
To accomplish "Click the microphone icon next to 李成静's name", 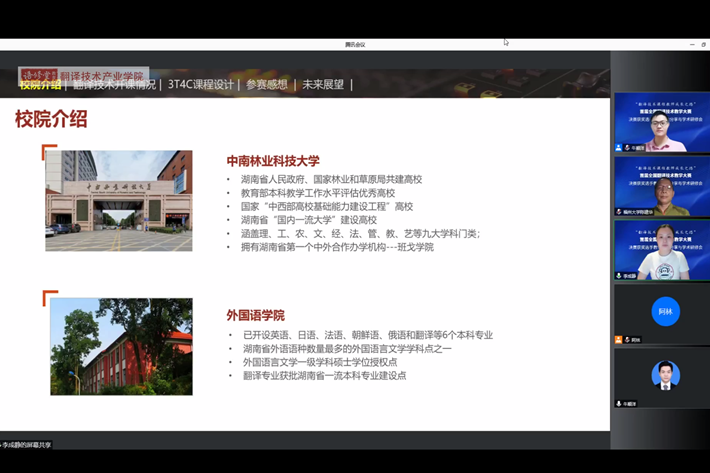I will 619,276.
